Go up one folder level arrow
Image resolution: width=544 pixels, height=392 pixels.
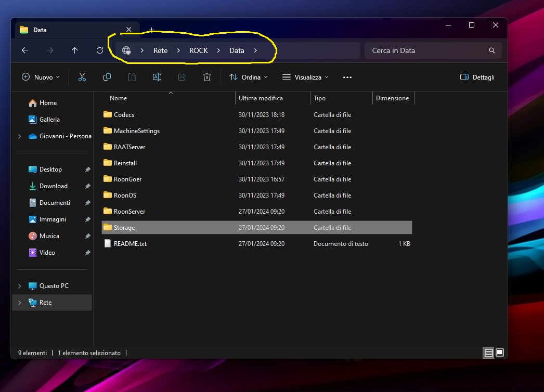(x=75, y=50)
